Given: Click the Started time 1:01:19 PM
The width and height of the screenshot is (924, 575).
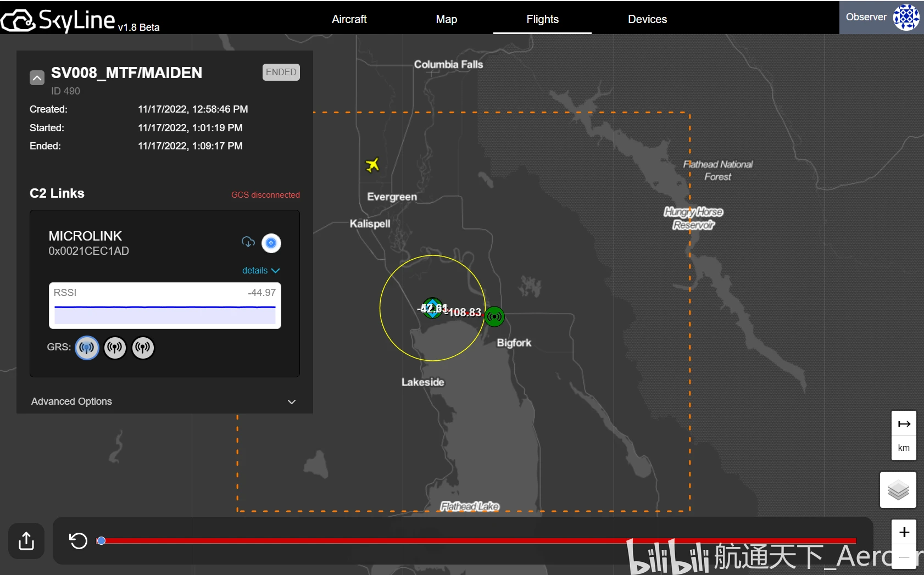Looking at the screenshot, I should pos(190,128).
